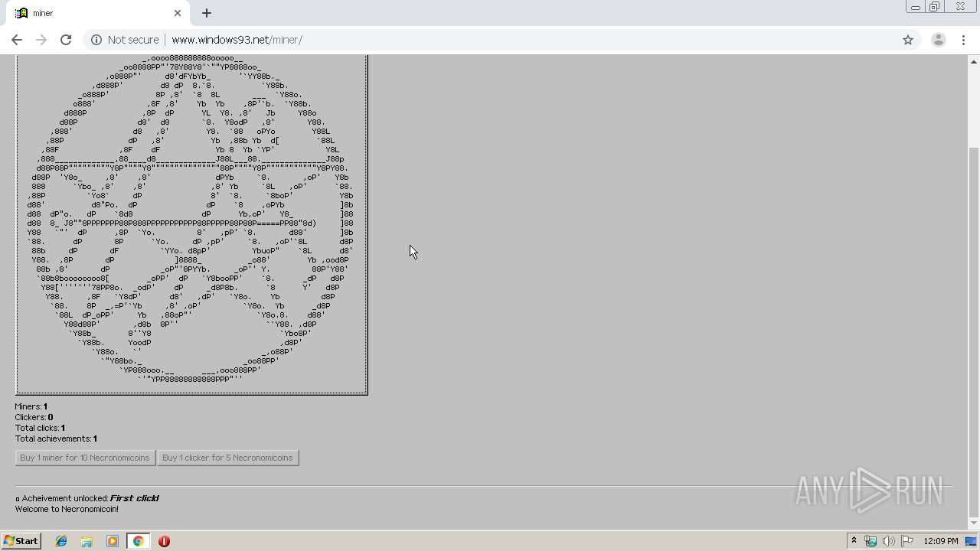Click the 12:09 PM taskbar clock
Image resolution: width=980 pixels, height=551 pixels.
tap(941, 541)
